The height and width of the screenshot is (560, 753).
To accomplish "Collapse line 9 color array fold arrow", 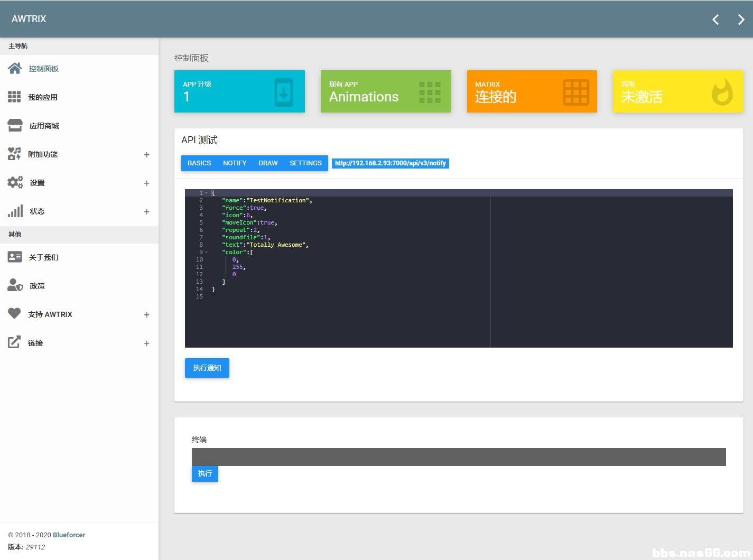I will point(207,253).
